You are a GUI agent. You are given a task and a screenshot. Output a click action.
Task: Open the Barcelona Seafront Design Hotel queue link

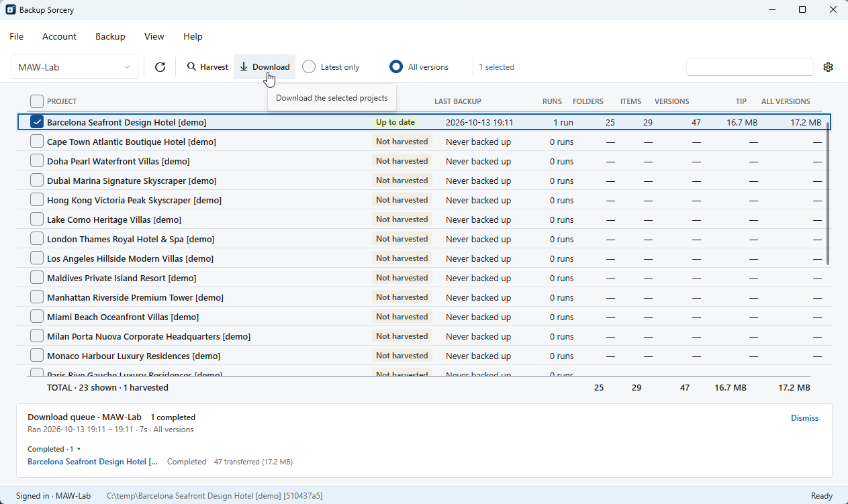tap(93, 462)
